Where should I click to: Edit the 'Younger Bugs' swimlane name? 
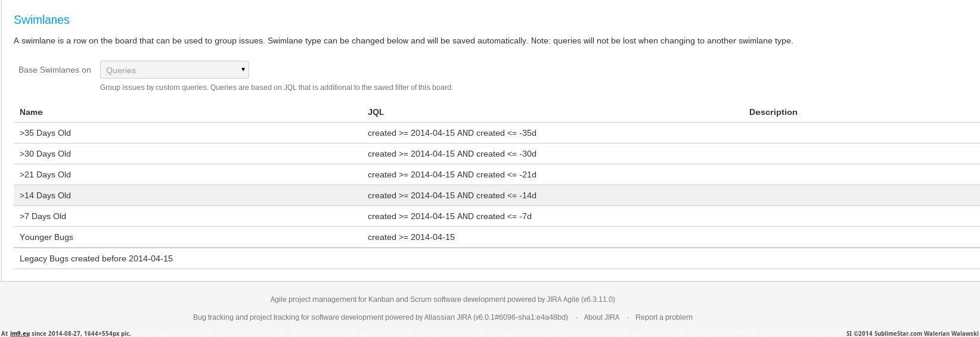46,237
